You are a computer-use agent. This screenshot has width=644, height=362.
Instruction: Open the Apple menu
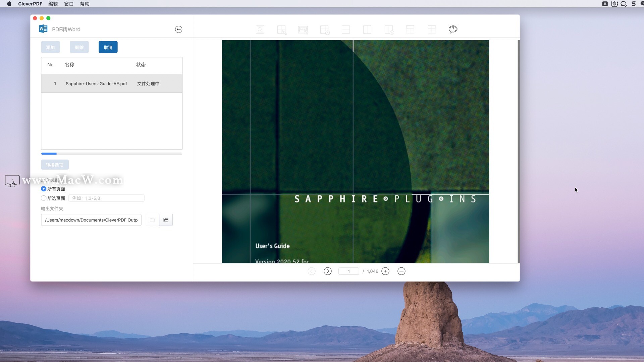coord(9,4)
